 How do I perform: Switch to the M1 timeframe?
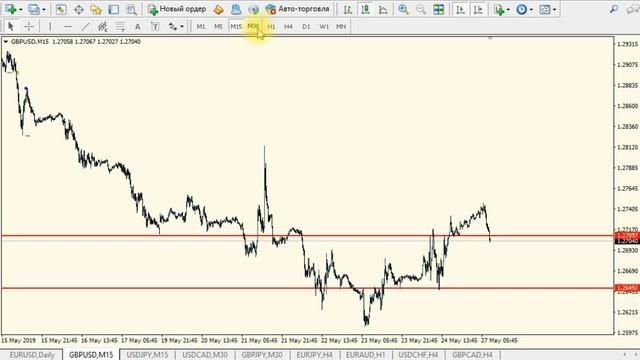click(x=201, y=27)
